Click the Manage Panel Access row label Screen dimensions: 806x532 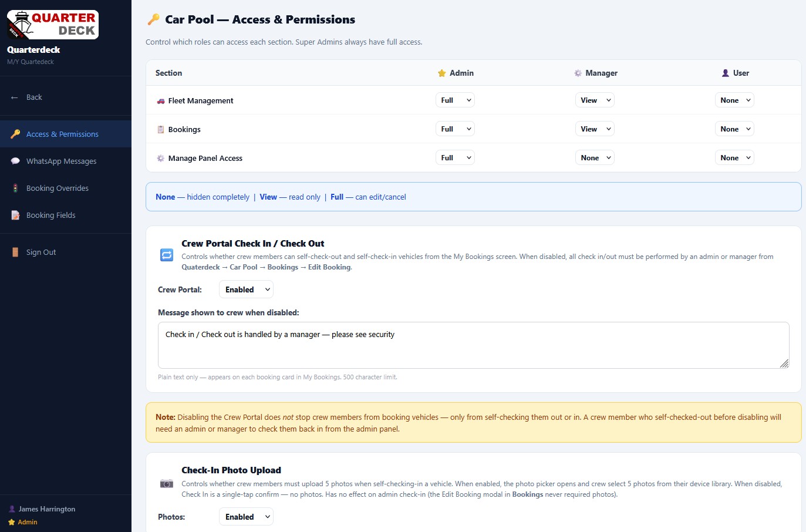pos(205,158)
